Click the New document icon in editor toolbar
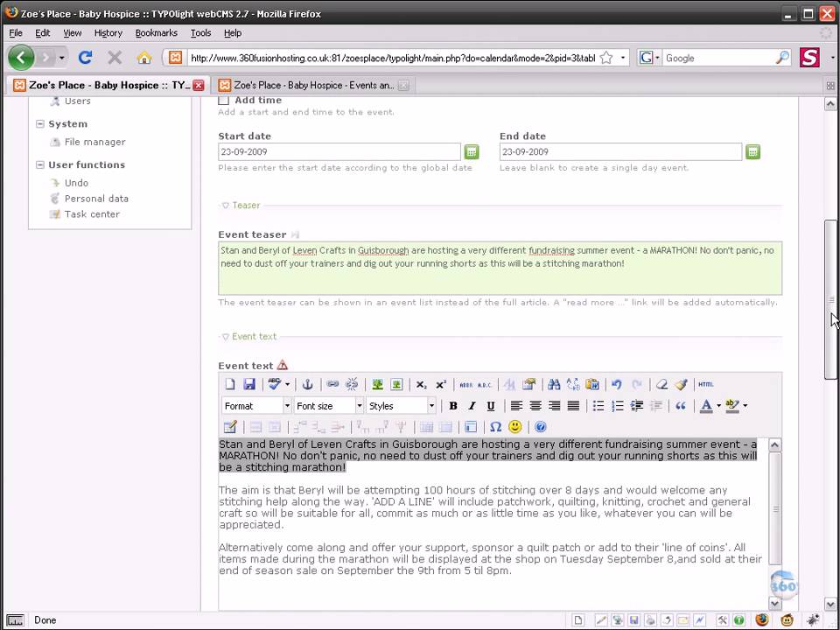Screen dimensions: 840x630 (x=230, y=384)
